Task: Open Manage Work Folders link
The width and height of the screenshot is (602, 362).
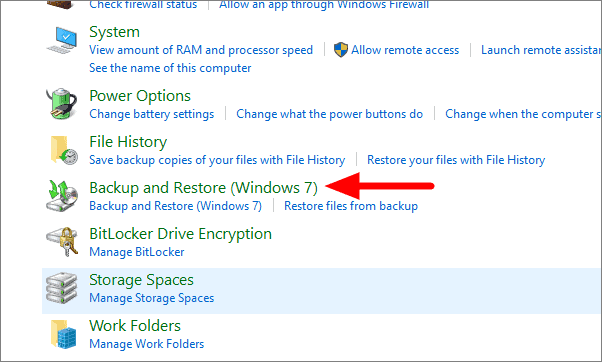Action: point(147,344)
